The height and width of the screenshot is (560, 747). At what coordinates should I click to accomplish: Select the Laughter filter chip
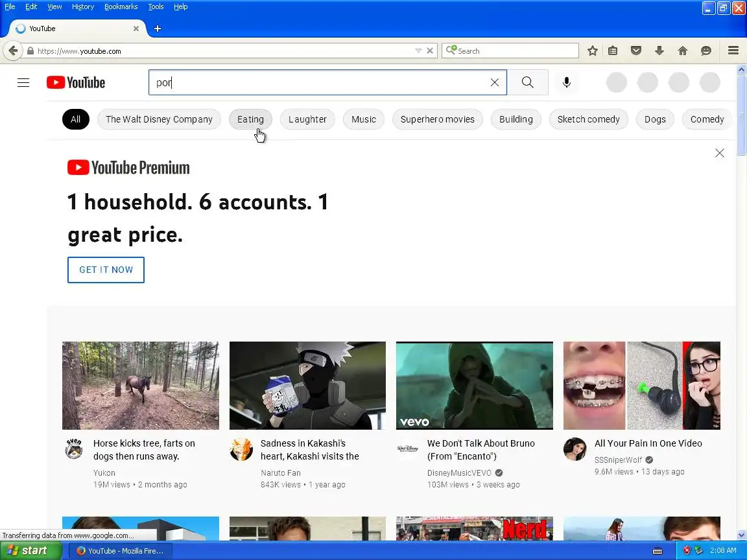pyautogui.click(x=307, y=119)
